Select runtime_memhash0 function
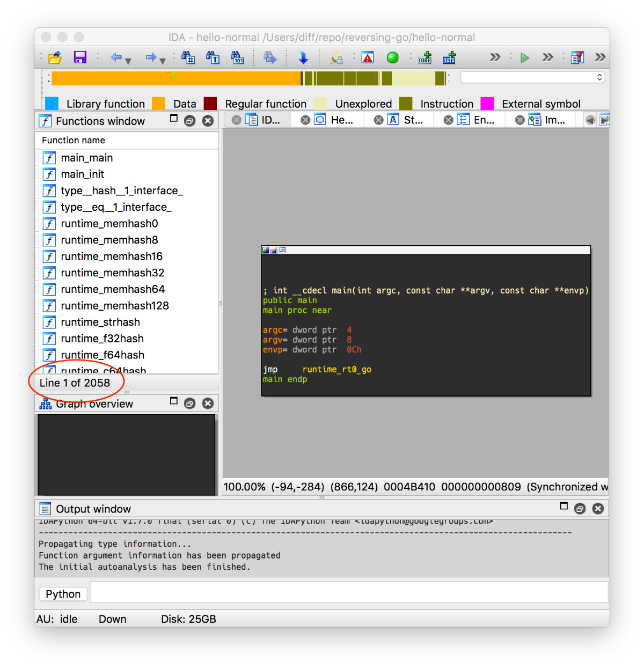The image size is (644, 668). 109,224
